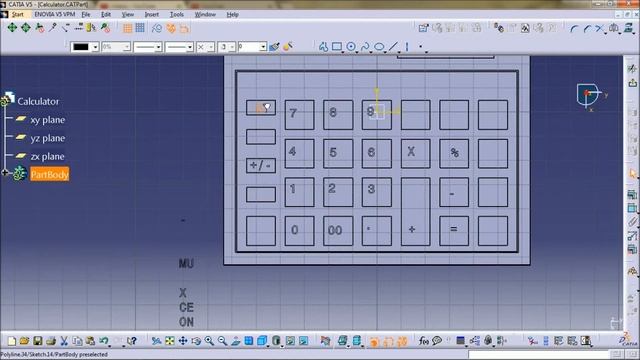The height and width of the screenshot is (360, 640).
Task: Click the Corner fillet tool
Action: [574, 28]
